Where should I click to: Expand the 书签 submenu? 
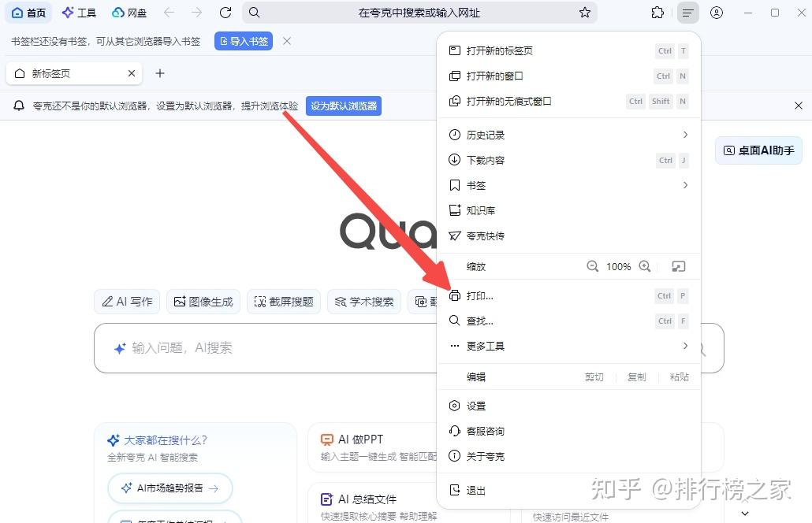(x=568, y=185)
